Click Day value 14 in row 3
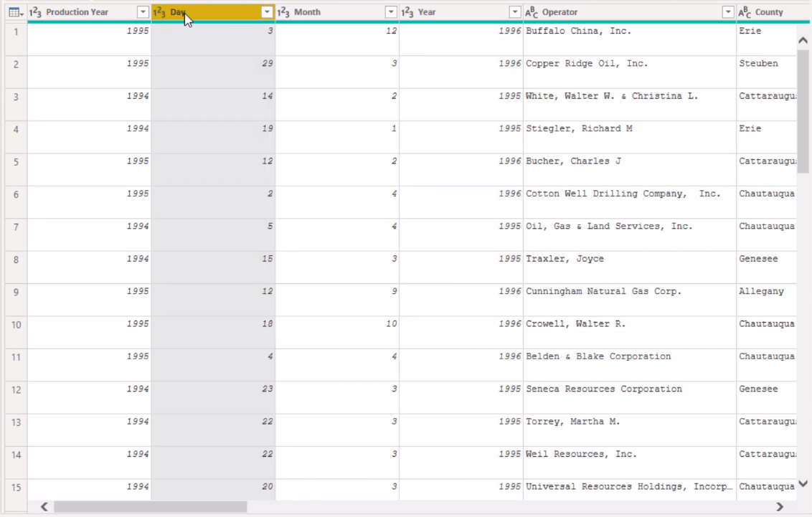This screenshot has width=812, height=517. click(x=213, y=105)
